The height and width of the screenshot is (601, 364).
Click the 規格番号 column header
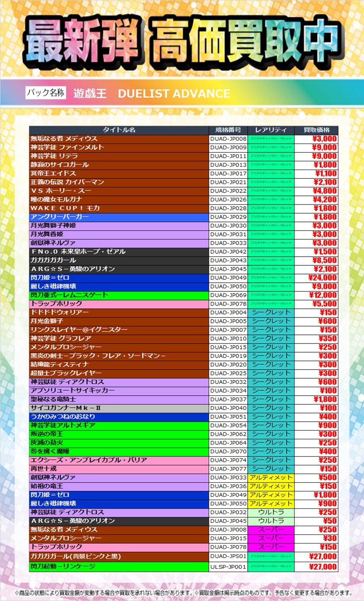coord(228,130)
